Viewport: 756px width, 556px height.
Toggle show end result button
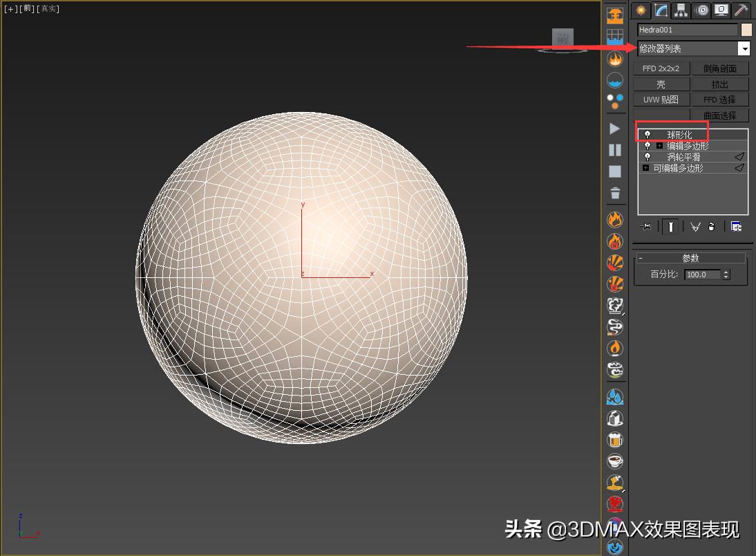point(670,226)
